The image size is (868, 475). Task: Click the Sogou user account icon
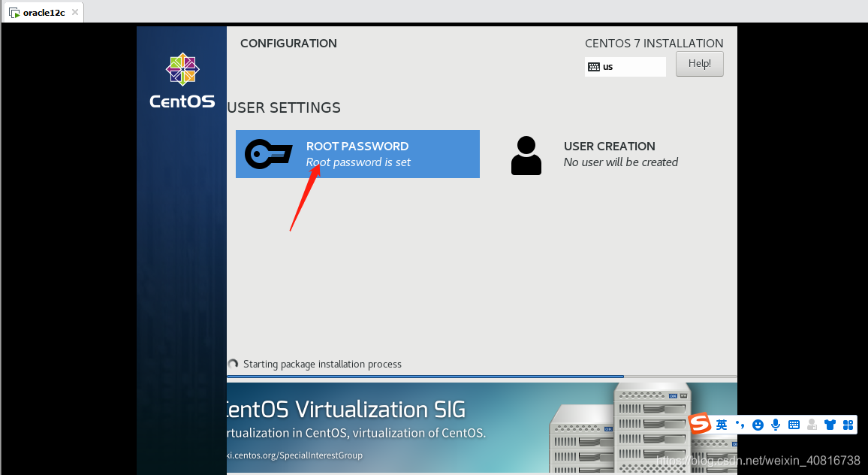812,425
